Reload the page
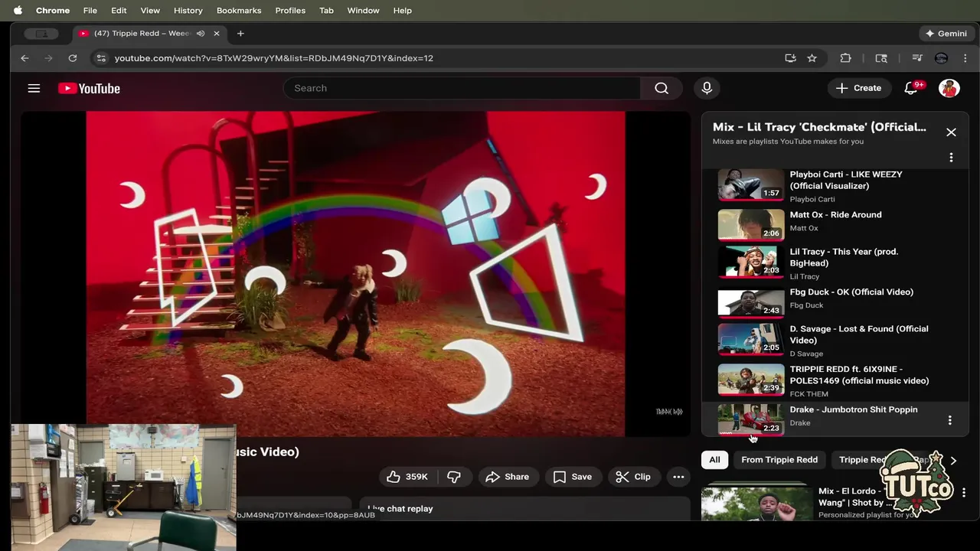This screenshot has width=980, height=551. pos(73,58)
